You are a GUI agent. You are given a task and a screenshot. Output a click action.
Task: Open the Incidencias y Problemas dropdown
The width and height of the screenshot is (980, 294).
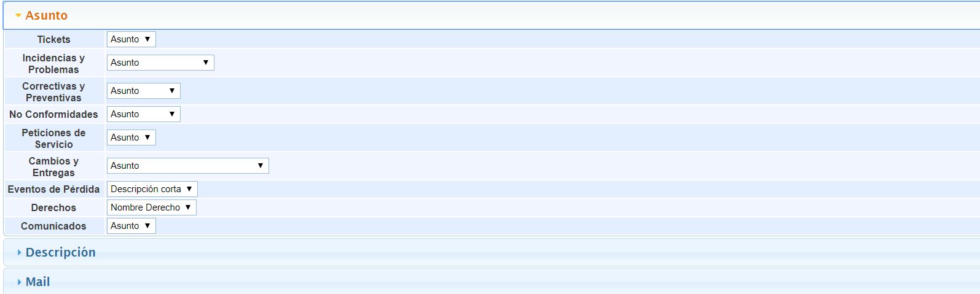tap(160, 63)
